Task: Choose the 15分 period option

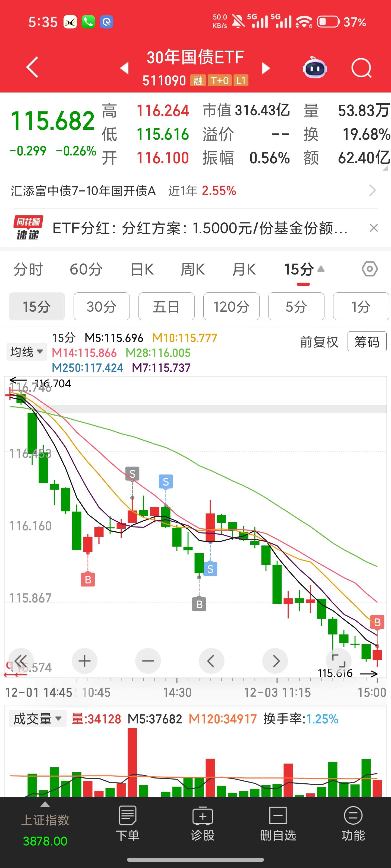Action: [37, 306]
